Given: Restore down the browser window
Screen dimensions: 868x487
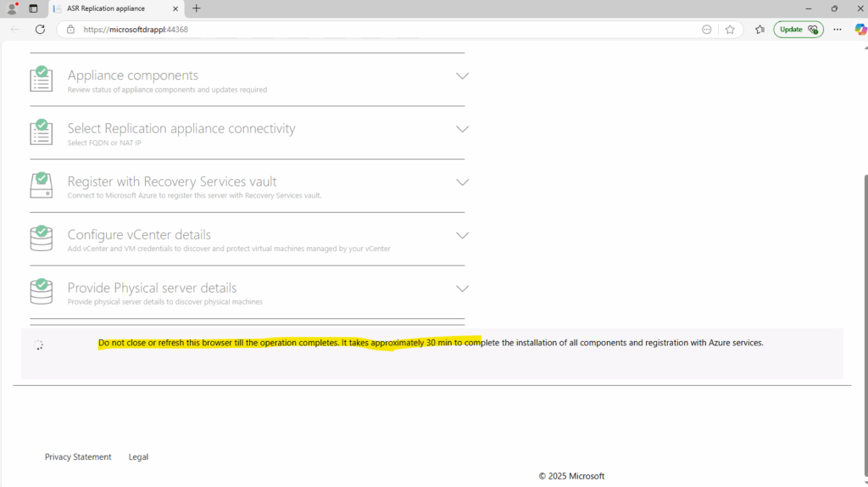Looking at the screenshot, I should click(x=834, y=8).
